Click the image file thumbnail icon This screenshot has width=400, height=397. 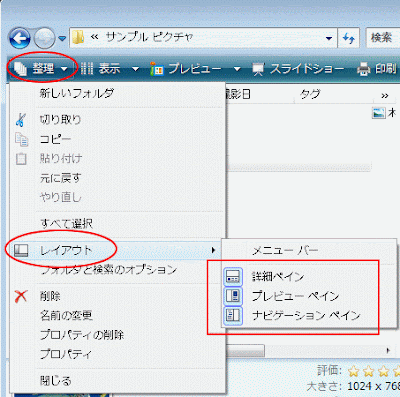point(379,113)
